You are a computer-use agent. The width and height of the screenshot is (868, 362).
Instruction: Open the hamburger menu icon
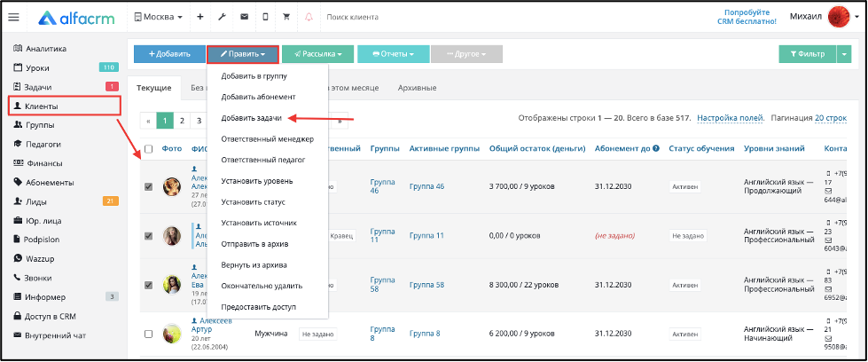14,17
